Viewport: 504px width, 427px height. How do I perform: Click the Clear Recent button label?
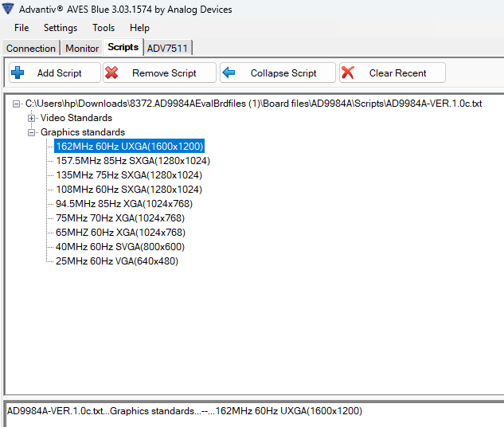coord(397,73)
